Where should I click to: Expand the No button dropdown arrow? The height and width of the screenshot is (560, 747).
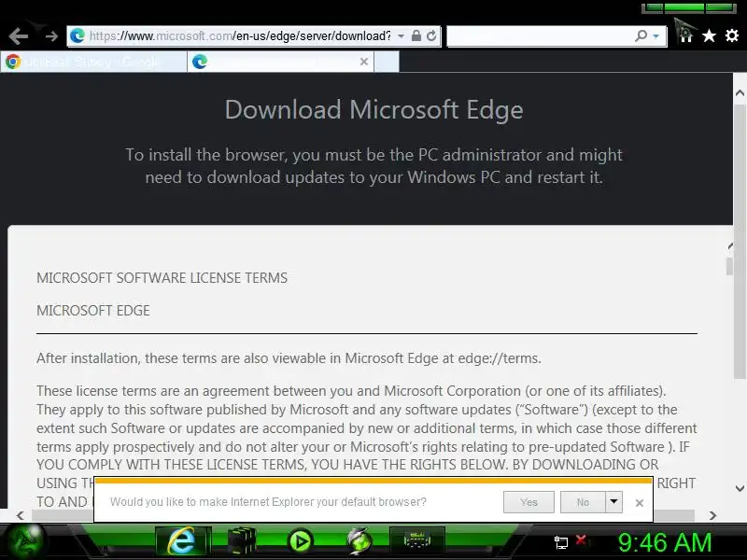coord(613,502)
